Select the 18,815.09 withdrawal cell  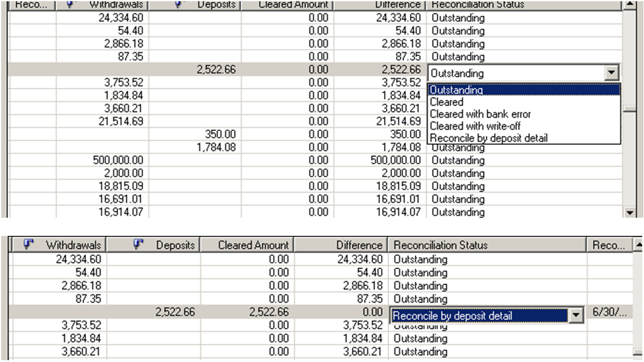(102, 186)
